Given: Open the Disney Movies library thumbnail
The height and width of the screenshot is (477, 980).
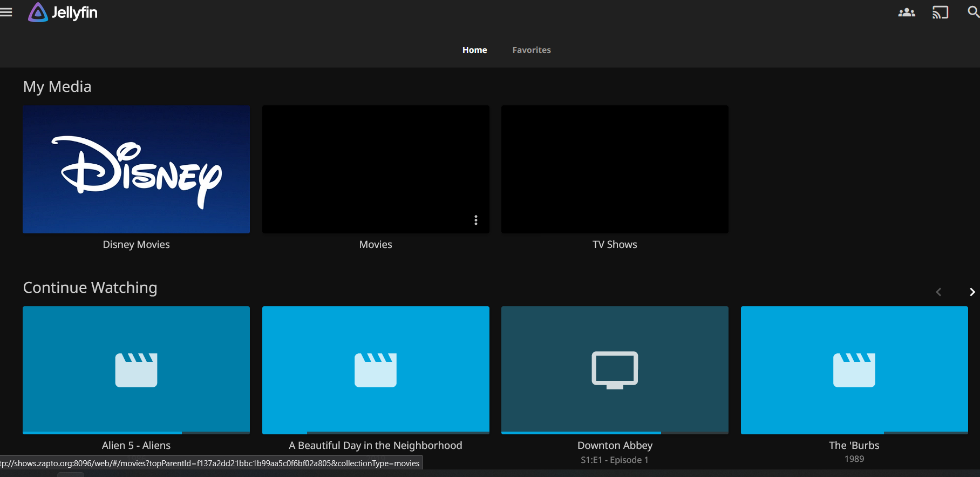Looking at the screenshot, I should [136, 169].
